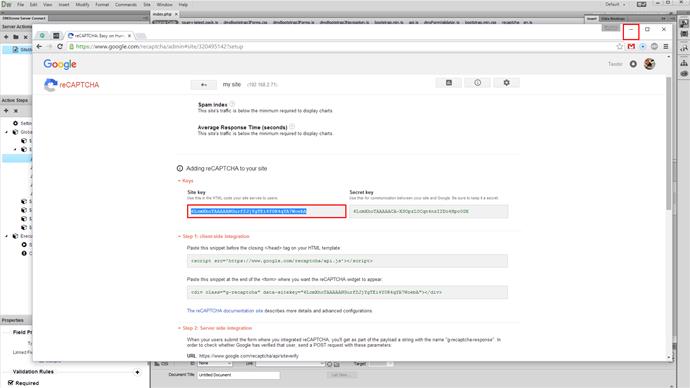This screenshot has height=388, width=690.
Task: Add a new Validation Rule
Action: tap(137, 372)
